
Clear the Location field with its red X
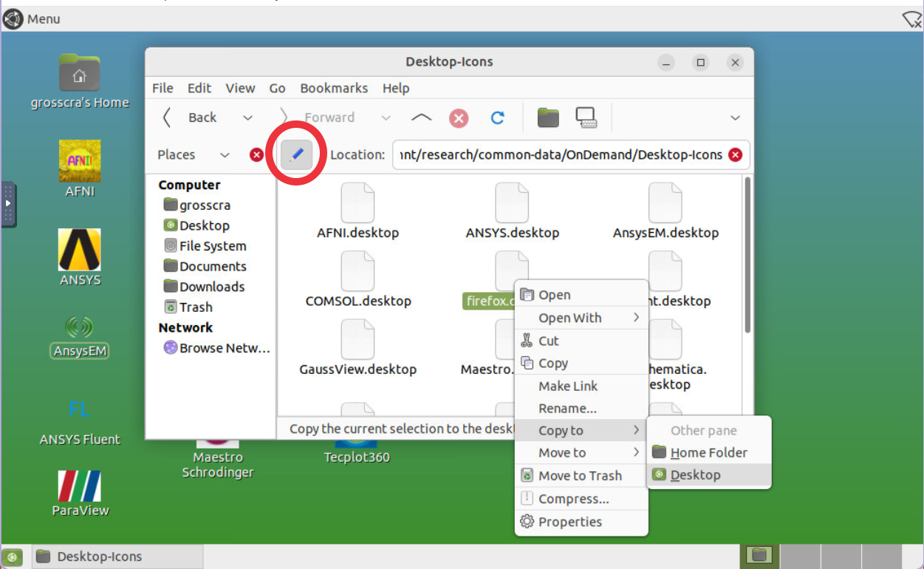tap(735, 154)
